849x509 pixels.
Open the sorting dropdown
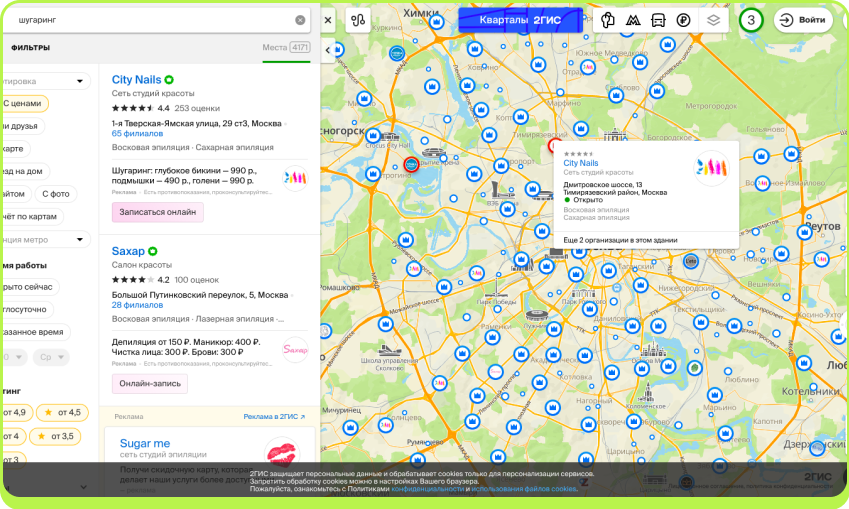point(46,81)
